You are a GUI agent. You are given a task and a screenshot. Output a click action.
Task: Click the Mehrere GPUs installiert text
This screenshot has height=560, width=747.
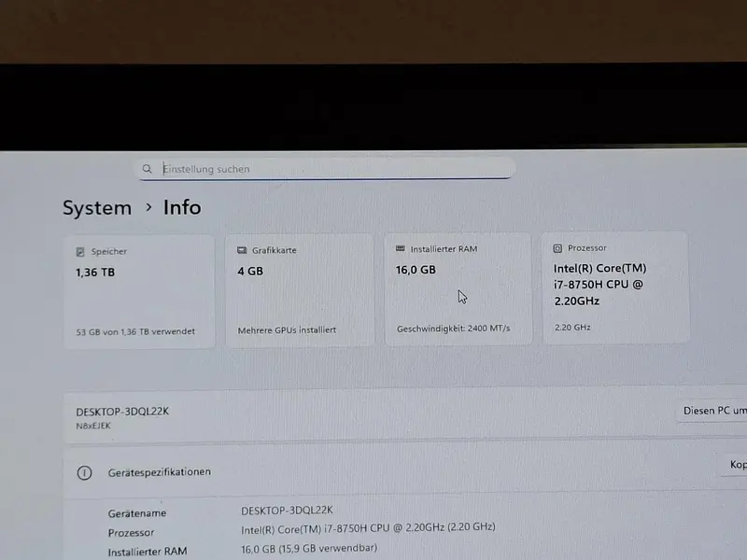coord(287,330)
